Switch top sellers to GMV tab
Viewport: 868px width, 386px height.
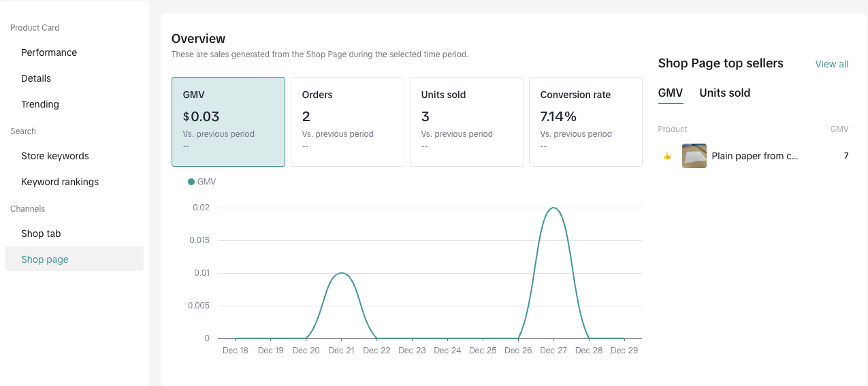point(670,93)
